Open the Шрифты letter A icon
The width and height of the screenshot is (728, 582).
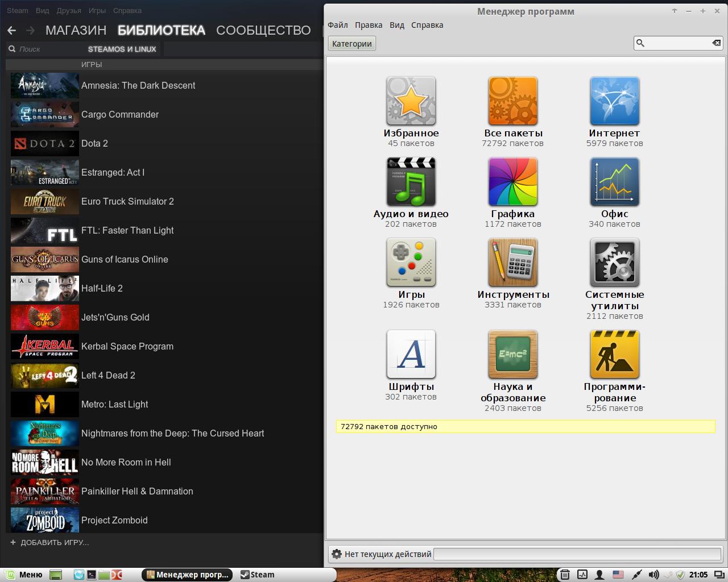click(x=411, y=355)
